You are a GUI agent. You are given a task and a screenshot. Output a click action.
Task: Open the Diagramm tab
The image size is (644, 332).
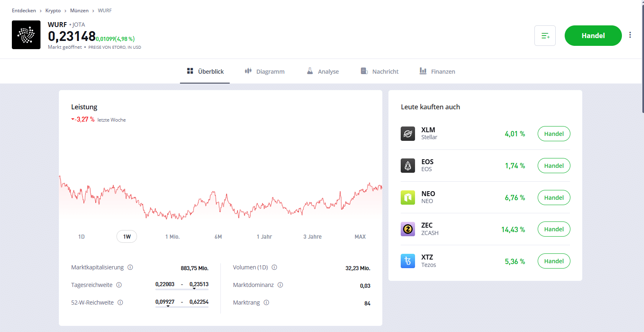tap(265, 71)
